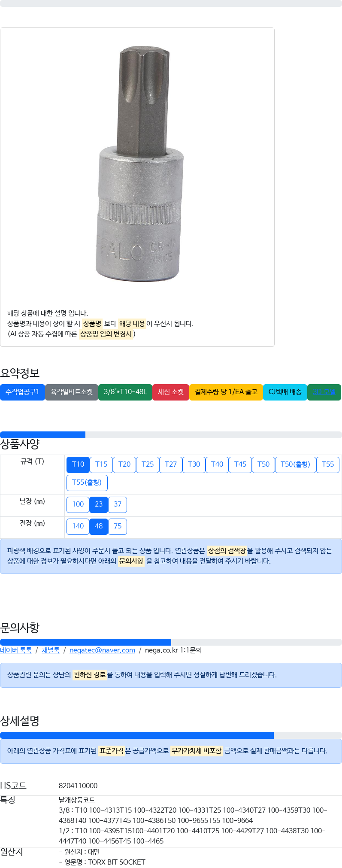Select the T40 size option
Viewport: 342px width, 868px height.
click(217, 464)
